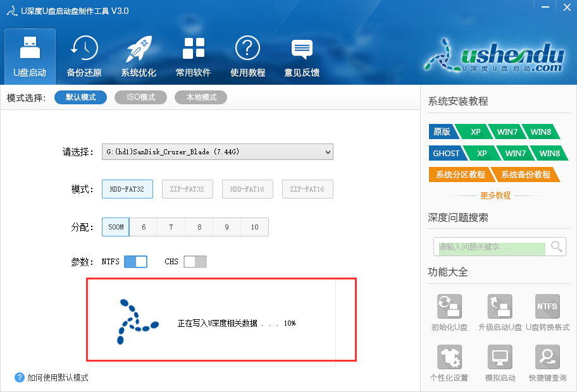Choose HDD-FAT16 mode

click(247, 189)
